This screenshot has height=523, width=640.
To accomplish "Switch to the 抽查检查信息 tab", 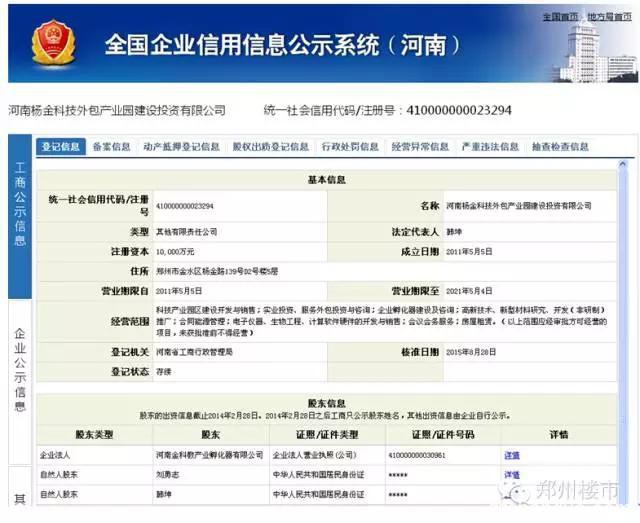I will 560,147.
